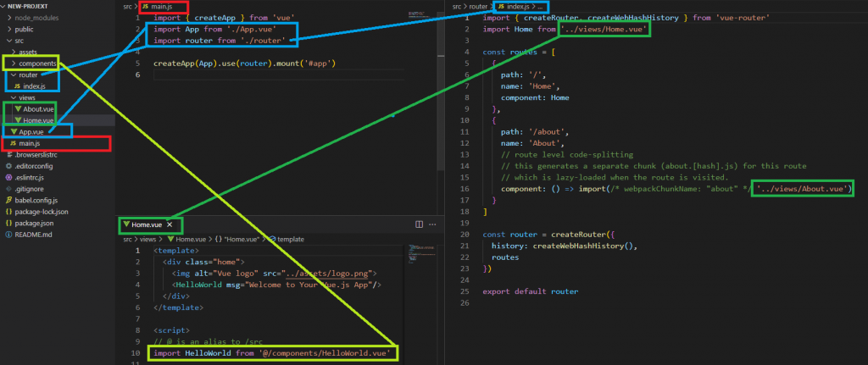Screen dimensions: 868x365
Task: Expand the components folder
Action: 14,64
